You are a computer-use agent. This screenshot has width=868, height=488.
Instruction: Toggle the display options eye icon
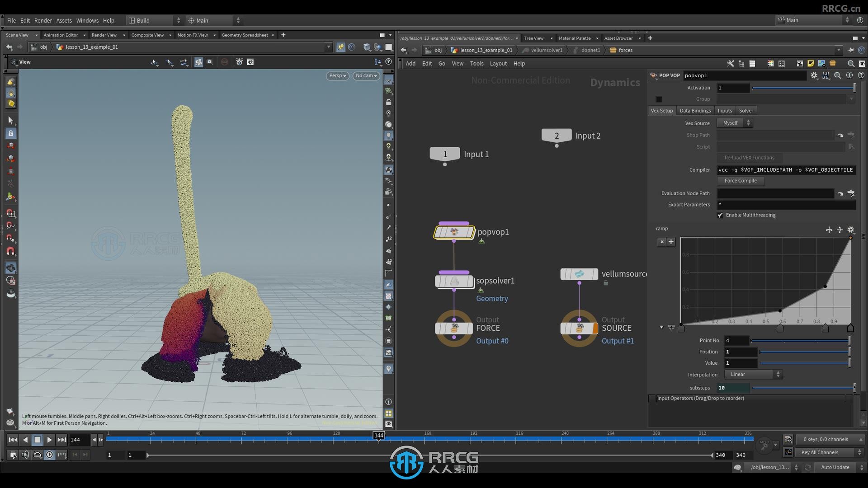[x=389, y=424]
